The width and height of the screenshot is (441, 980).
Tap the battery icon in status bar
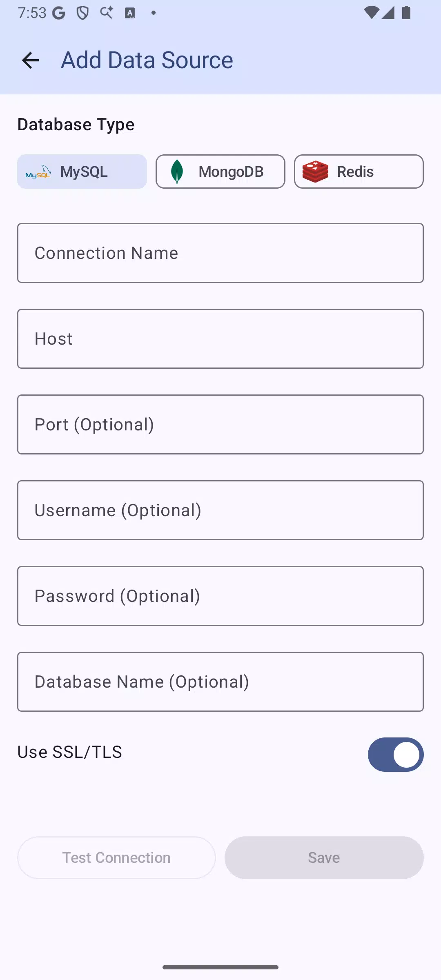pyautogui.click(x=406, y=13)
